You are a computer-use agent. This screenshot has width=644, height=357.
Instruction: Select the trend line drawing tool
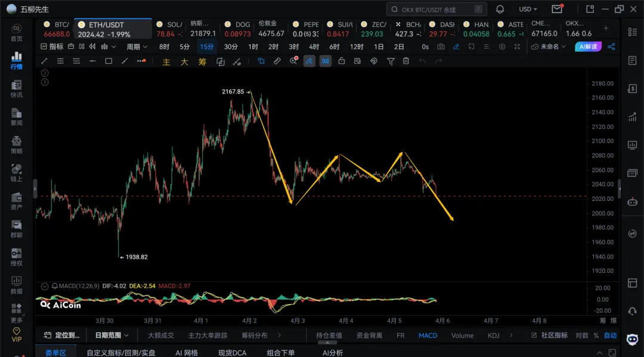click(x=44, y=61)
